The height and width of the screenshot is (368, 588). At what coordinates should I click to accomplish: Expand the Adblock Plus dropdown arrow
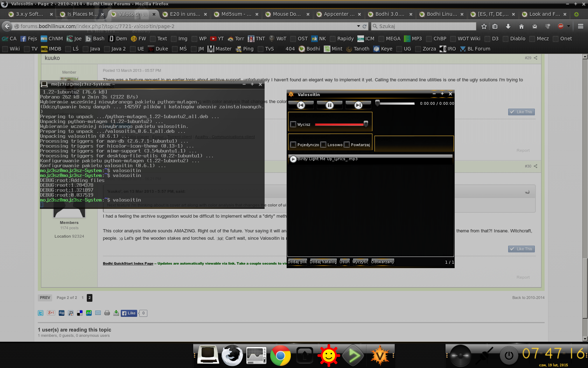(x=568, y=26)
